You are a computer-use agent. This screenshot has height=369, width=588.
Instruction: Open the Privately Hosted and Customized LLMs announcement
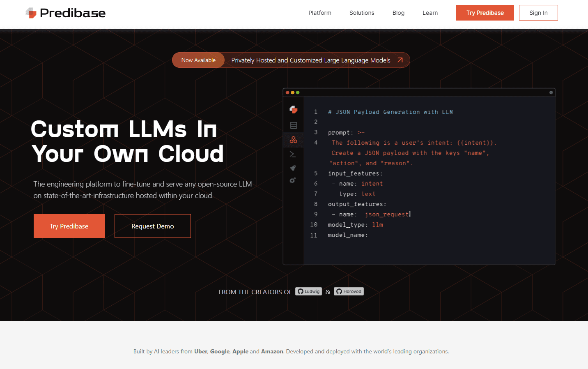[x=311, y=60]
